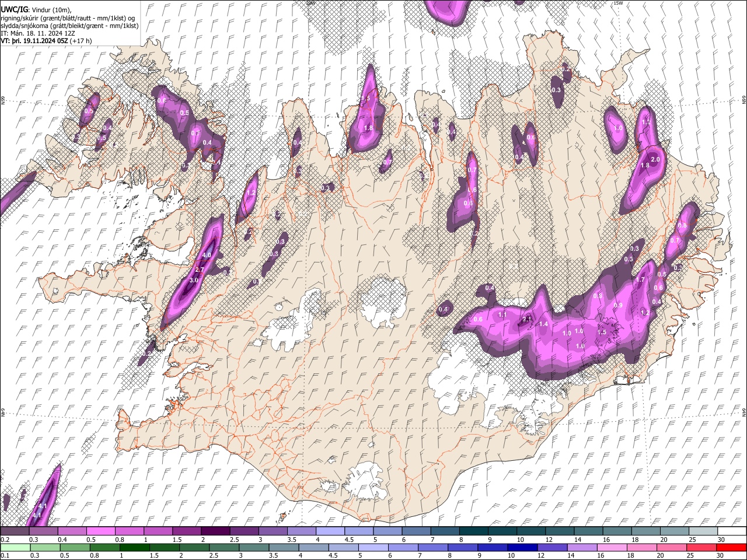This screenshot has height=560, width=747.
Task: Click the '4.0' precipitation value on the map
Action: (207, 256)
